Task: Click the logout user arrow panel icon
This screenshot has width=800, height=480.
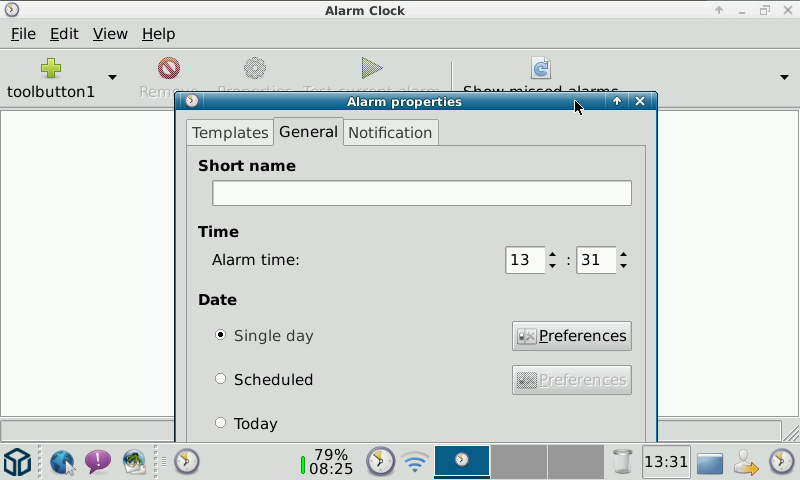Action: (746, 462)
